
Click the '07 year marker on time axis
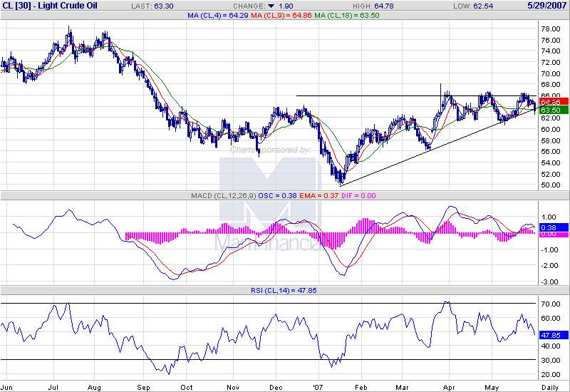[318, 387]
